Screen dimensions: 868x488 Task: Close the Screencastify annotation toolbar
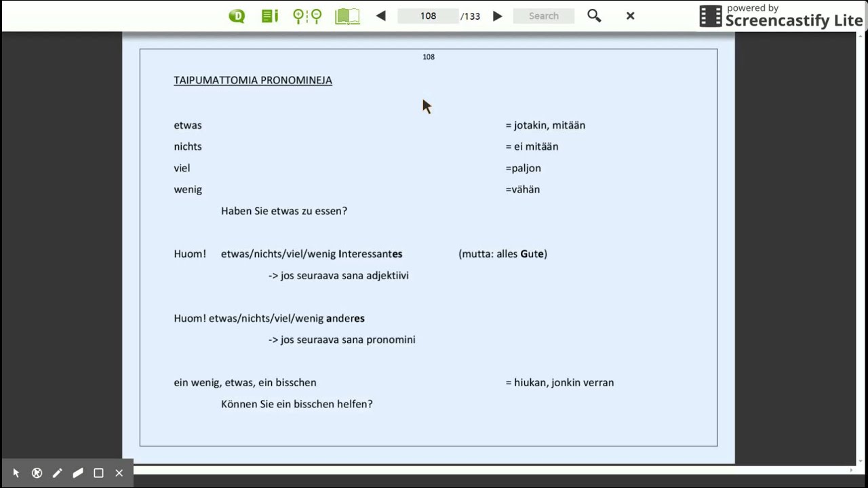point(119,473)
